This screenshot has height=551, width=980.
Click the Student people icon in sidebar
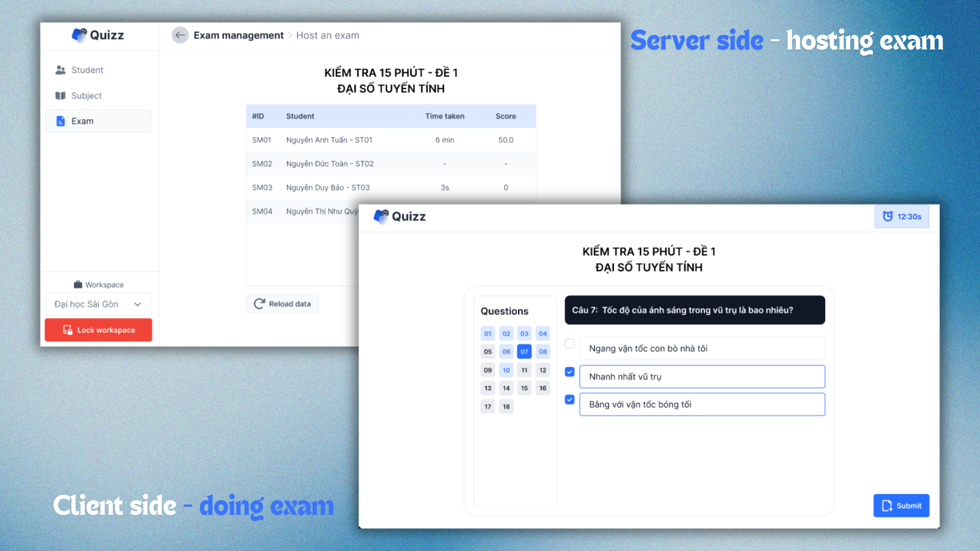coord(60,70)
